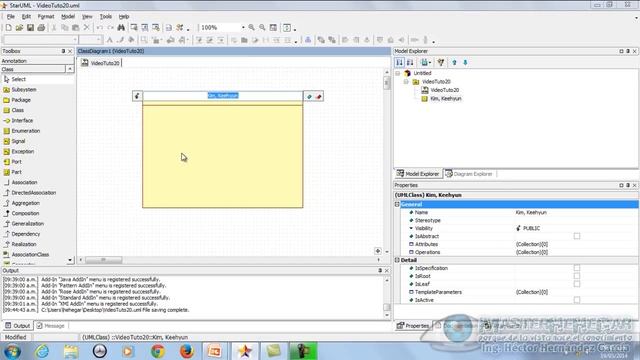The width and height of the screenshot is (640, 360).
Task: Open the File menu
Action: pyautogui.click(x=11, y=17)
